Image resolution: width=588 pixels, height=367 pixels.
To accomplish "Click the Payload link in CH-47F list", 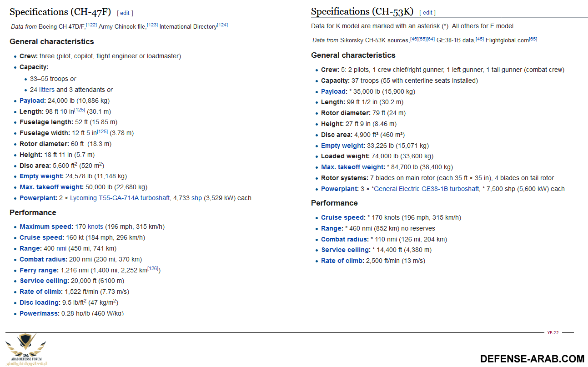I will [32, 101].
